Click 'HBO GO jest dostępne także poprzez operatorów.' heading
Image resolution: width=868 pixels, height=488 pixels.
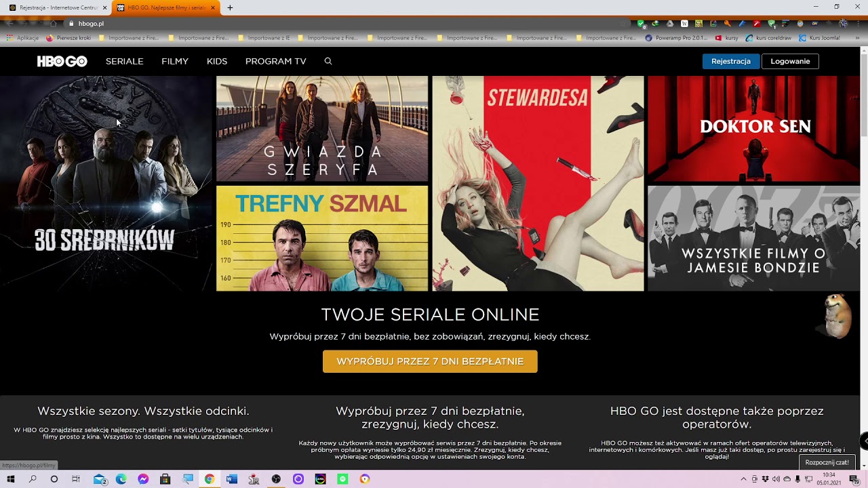click(717, 418)
